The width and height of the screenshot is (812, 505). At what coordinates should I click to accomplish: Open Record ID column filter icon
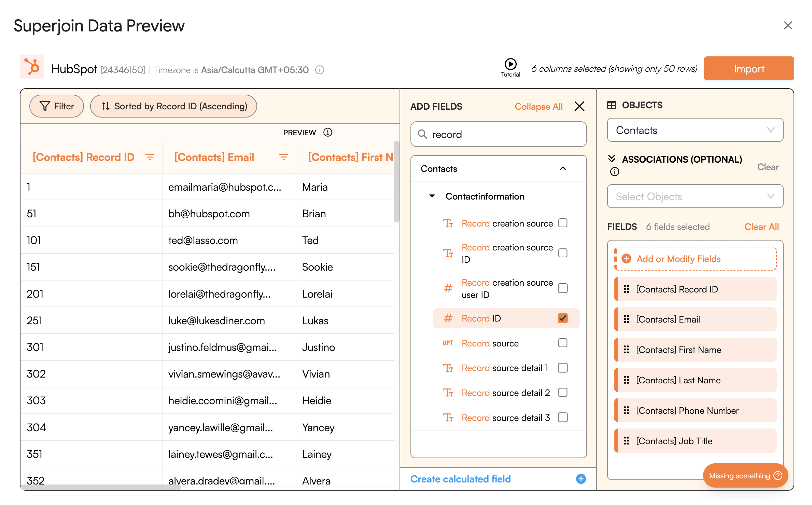pos(150,157)
